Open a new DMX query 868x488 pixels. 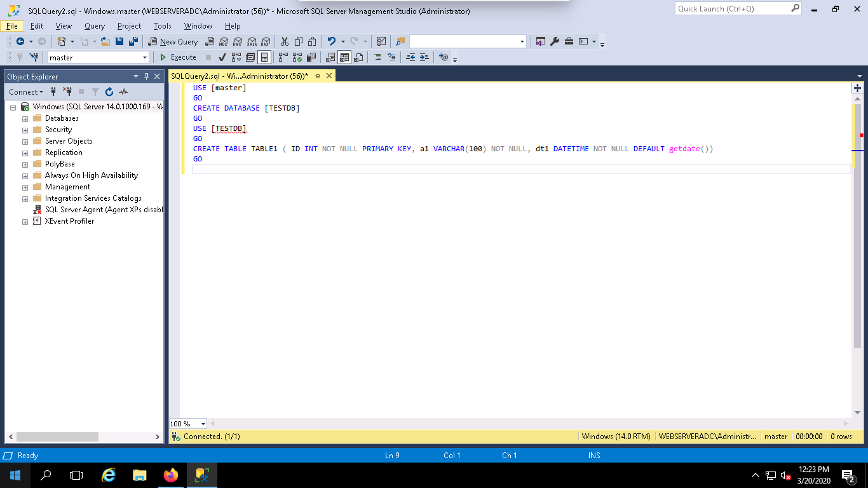(x=237, y=41)
